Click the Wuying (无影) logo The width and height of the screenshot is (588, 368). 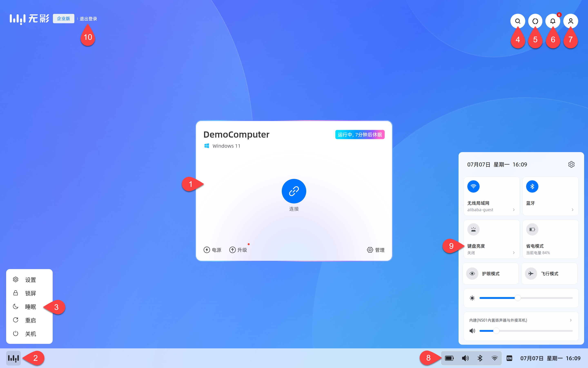click(29, 19)
